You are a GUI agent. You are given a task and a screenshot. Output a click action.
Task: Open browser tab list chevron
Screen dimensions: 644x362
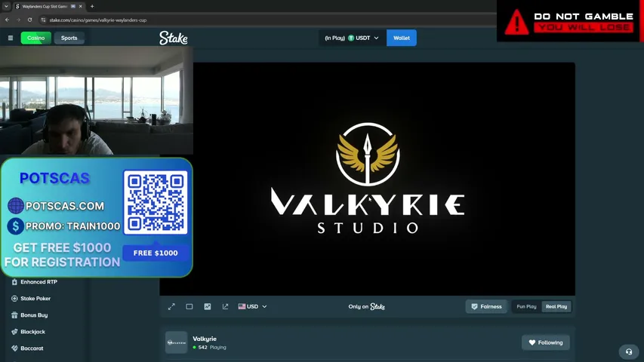6,6
